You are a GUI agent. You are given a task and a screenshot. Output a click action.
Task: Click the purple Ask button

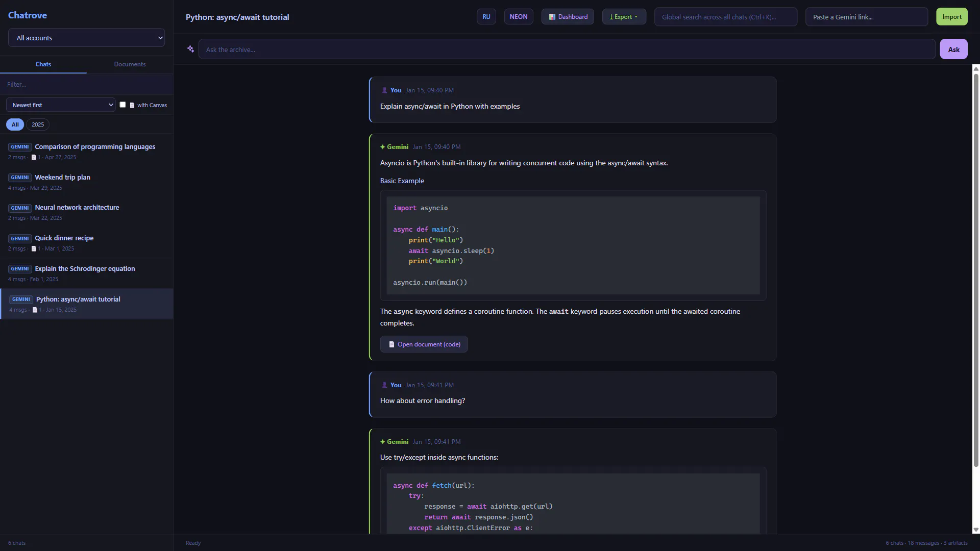(x=953, y=49)
